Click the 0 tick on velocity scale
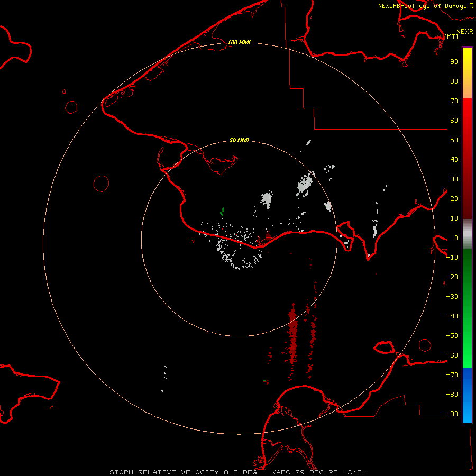The image size is (476, 476). (x=456, y=237)
